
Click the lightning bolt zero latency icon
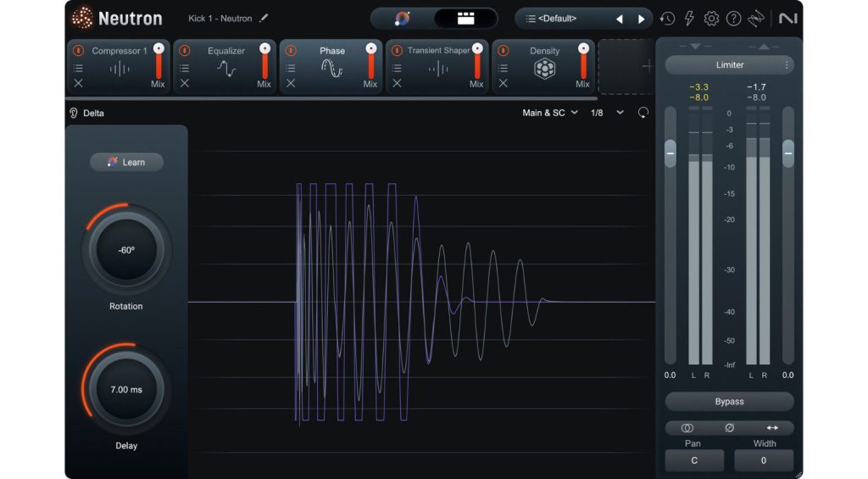pyautogui.click(x=689, y=19)
